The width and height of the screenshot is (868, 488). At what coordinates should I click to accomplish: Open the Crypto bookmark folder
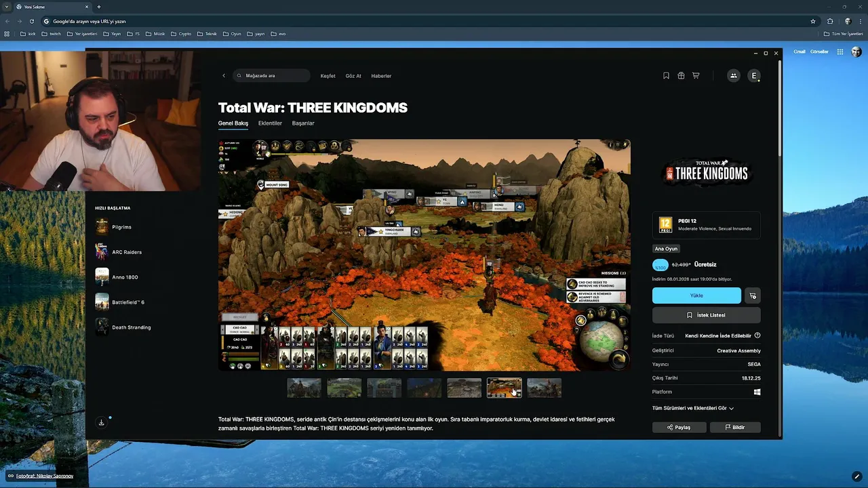tap(181, 34)
